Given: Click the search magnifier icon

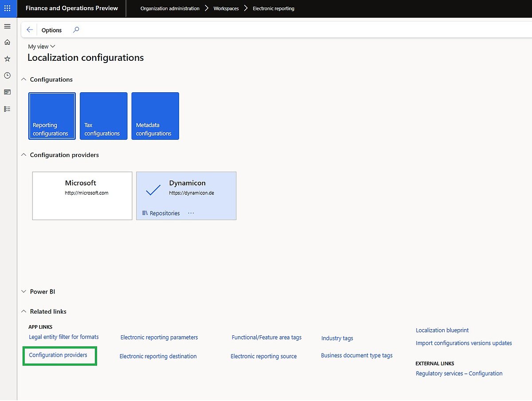Looking at the screenshot, I should [76, 30].
